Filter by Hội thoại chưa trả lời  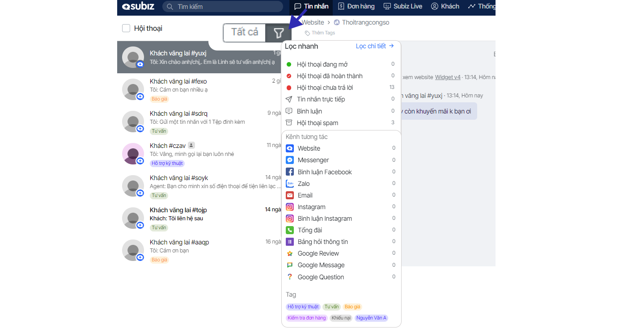pos(325,88)
